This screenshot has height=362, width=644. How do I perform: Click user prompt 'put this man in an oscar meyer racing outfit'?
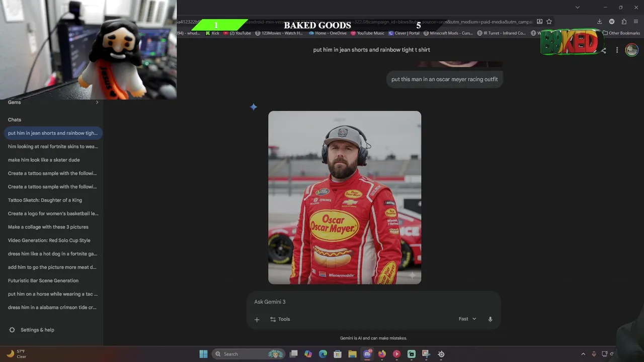445,79
